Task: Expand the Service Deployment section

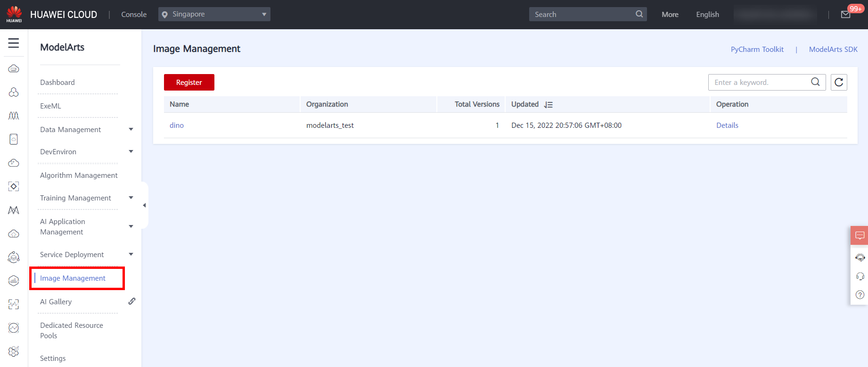Action: [x=131, y=254]
